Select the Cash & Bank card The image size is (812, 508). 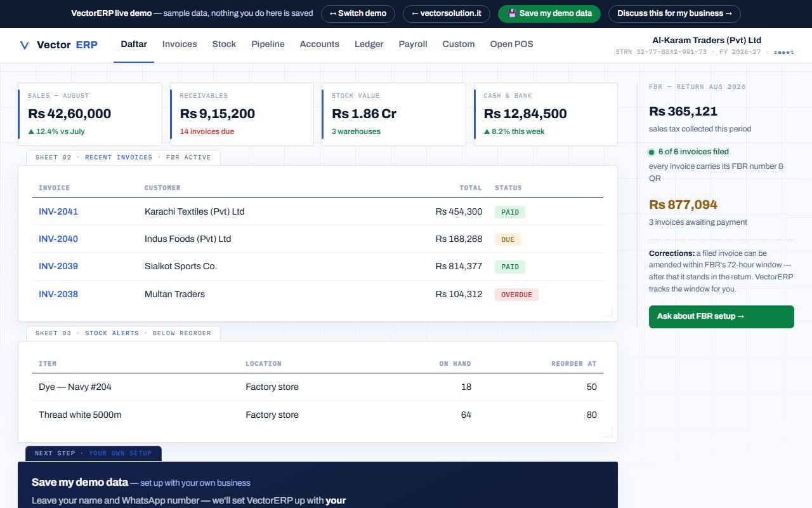(x=546, y=114)
